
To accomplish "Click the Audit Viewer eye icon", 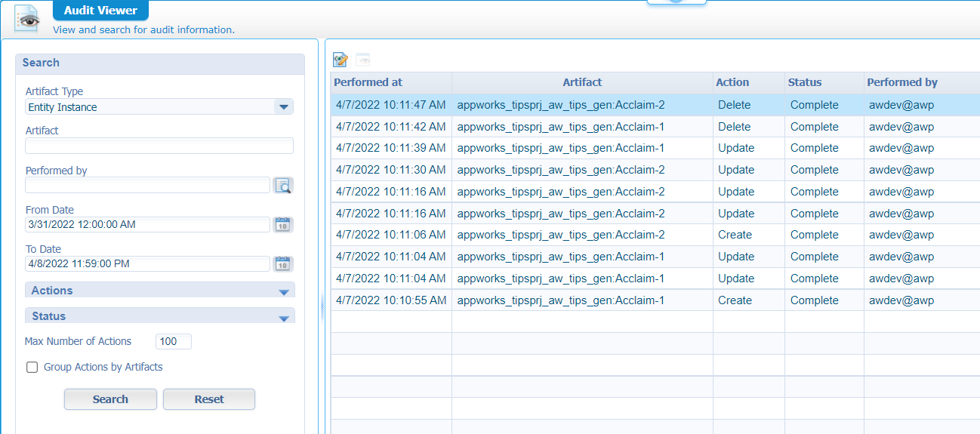I will tap(27, 18).
